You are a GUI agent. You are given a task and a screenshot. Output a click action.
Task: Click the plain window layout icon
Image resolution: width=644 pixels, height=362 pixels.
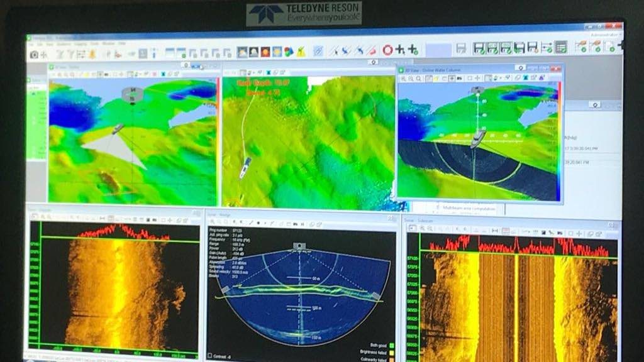(170, 53)
